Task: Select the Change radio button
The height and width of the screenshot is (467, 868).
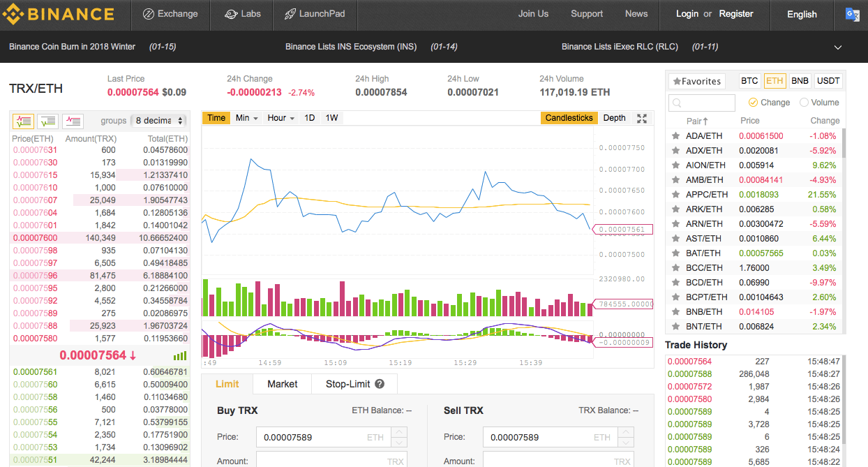Action: point(753,103)
